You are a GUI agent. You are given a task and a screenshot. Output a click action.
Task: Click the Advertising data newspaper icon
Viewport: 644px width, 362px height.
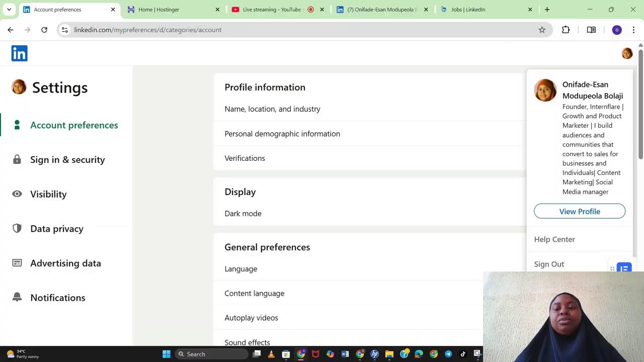click(17, 263)
